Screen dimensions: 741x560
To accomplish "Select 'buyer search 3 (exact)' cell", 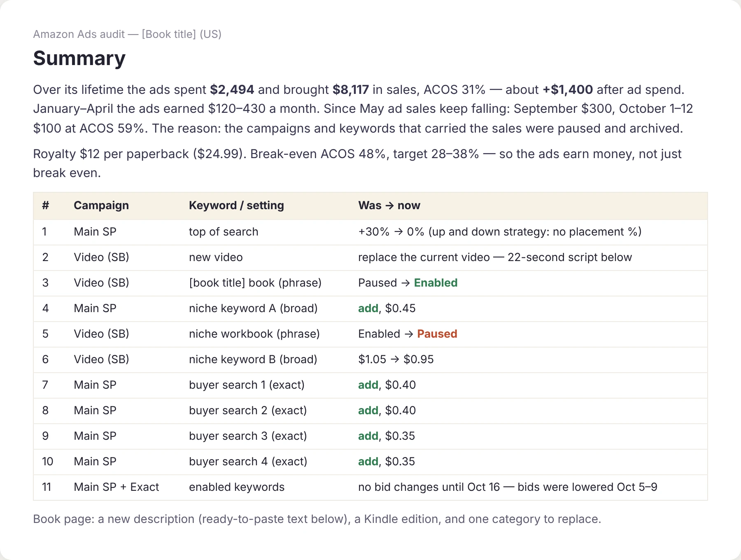I will point(248,436).
